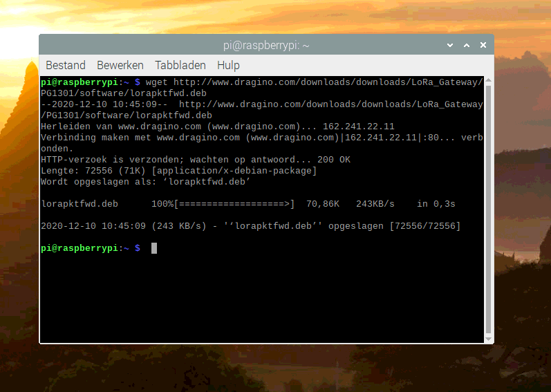Click 'opgeslagen [72556/72556]' text
The image size is (551, 392).
click(394, 226)
